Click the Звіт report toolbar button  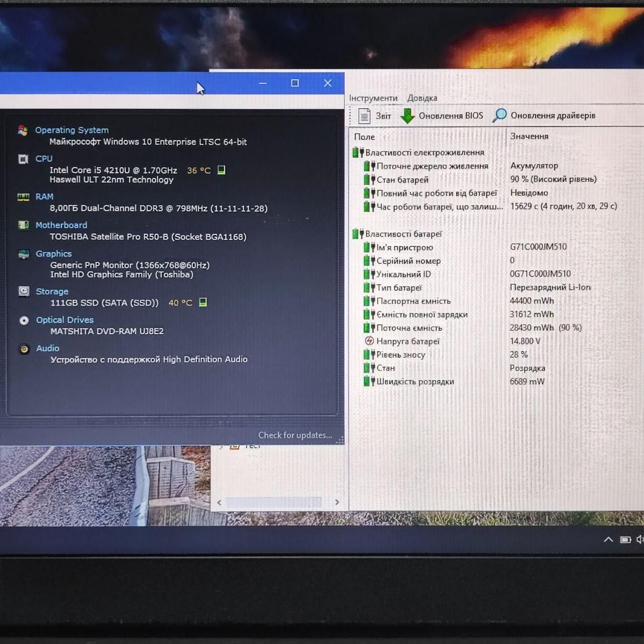click(374, 116)
